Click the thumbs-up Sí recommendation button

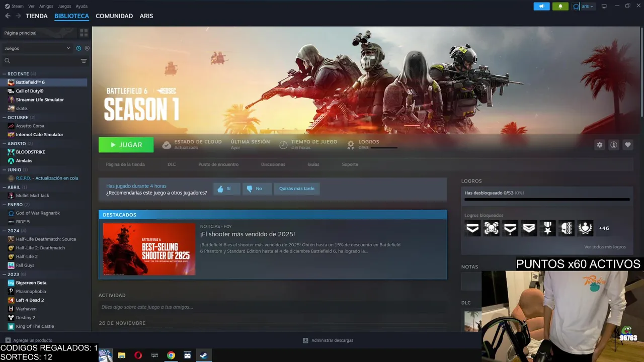pos(226,189)
